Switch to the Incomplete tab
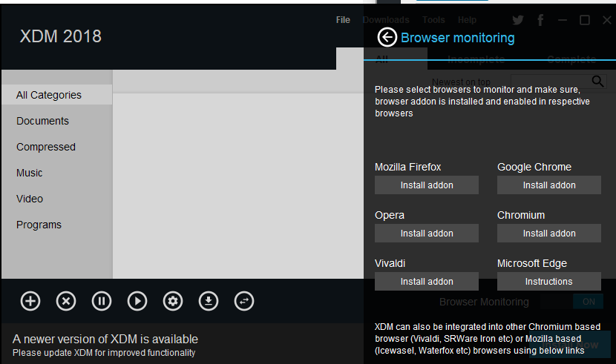Screen dimensions: 616x364 [x=476, y=59]
